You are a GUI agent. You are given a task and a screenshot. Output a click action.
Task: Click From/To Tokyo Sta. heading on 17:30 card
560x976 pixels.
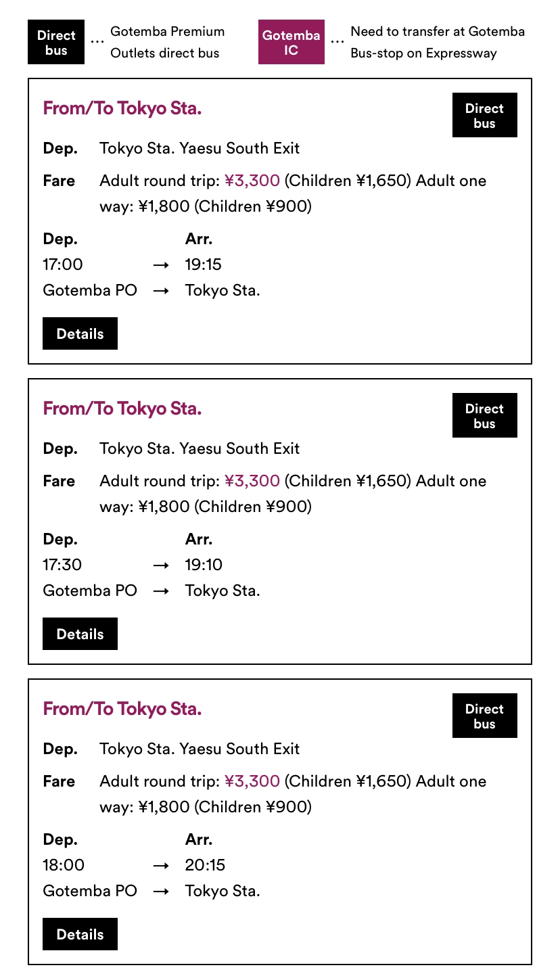[122, 409]
